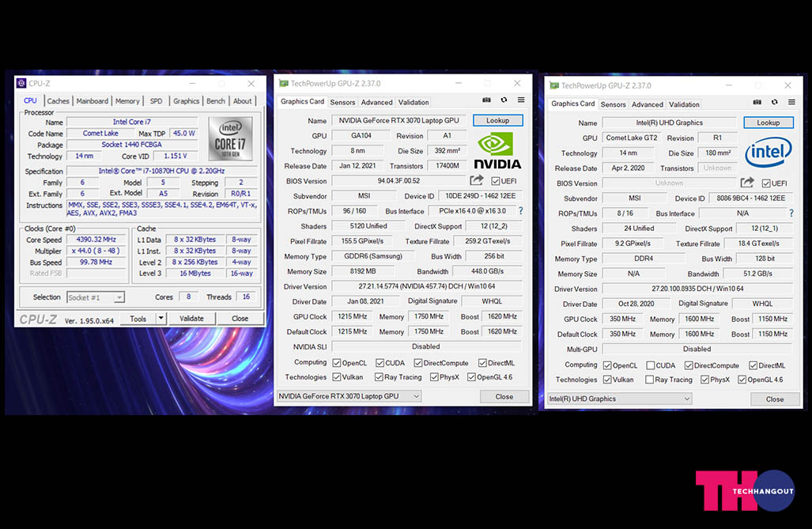
Task: Click the Driver Version field in Intel GPU-Z window
Action: click(x=697, y=289)
